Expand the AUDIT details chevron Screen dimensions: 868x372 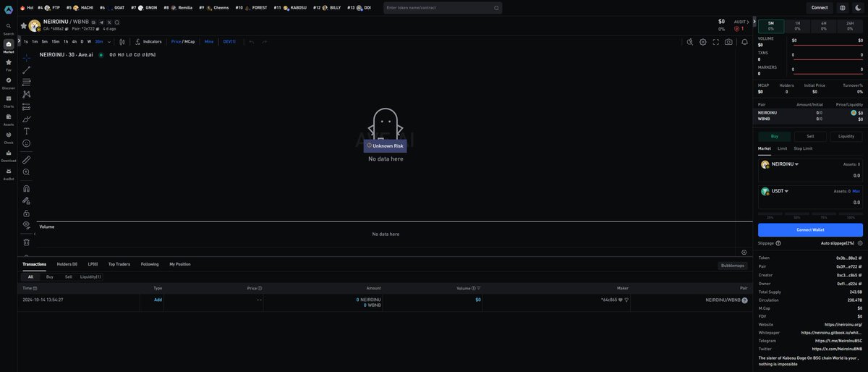[x=748, y=22]
